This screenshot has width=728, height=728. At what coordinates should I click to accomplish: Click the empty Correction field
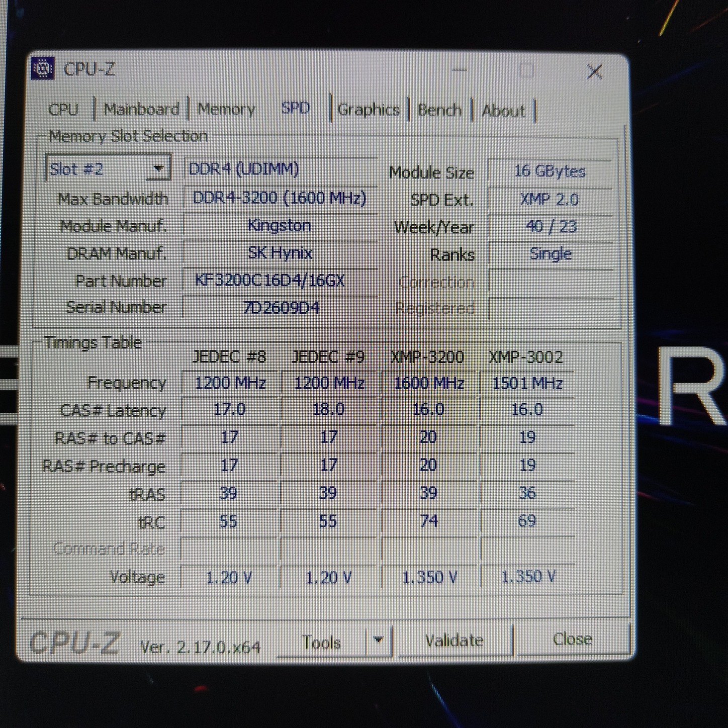click(551, 282)
